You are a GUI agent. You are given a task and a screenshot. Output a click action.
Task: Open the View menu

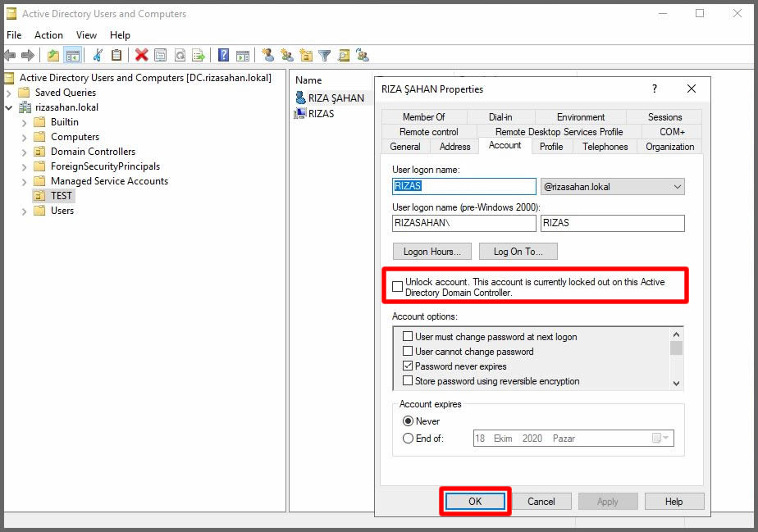(86, 34)
